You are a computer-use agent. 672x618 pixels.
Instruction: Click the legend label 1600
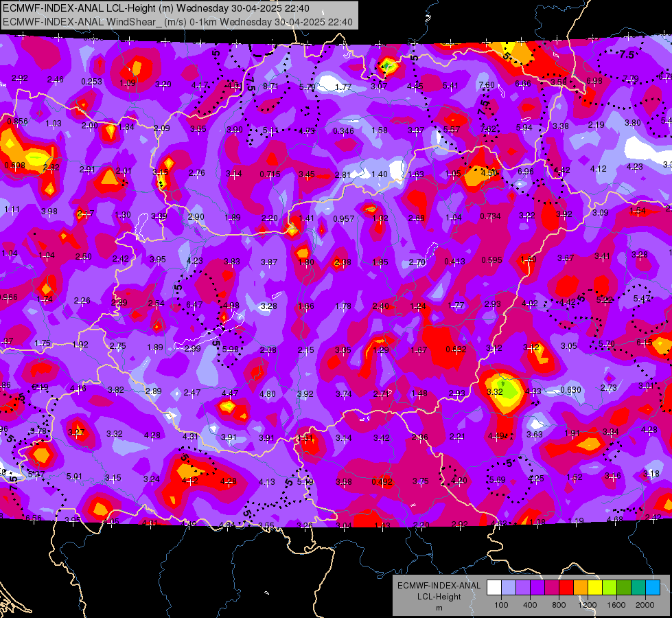click(x=616, y=605)
